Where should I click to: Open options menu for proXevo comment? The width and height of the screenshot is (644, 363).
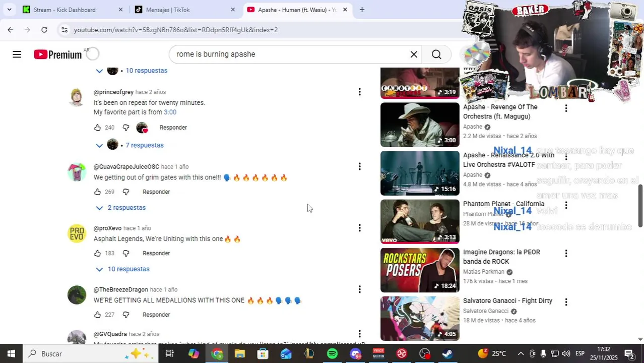click(x=359, y=228)
